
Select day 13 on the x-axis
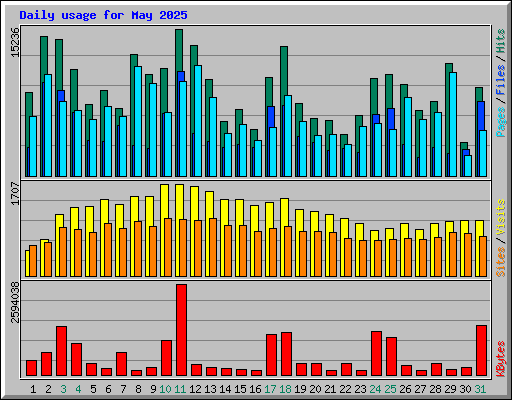(x=210, y=389)
